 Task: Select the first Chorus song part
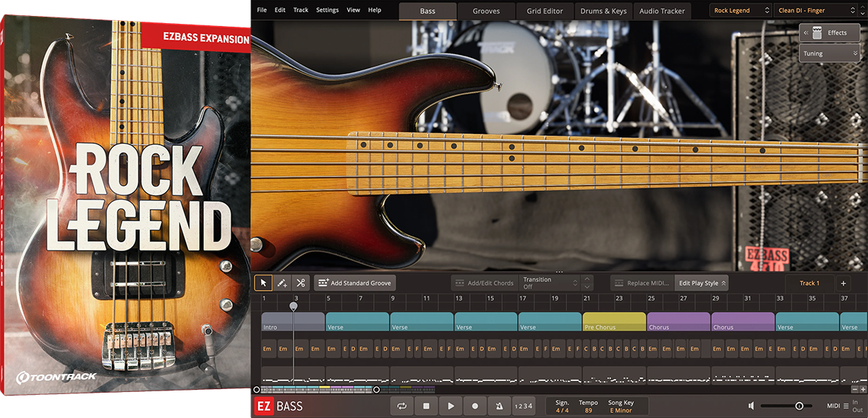(678, 322)
